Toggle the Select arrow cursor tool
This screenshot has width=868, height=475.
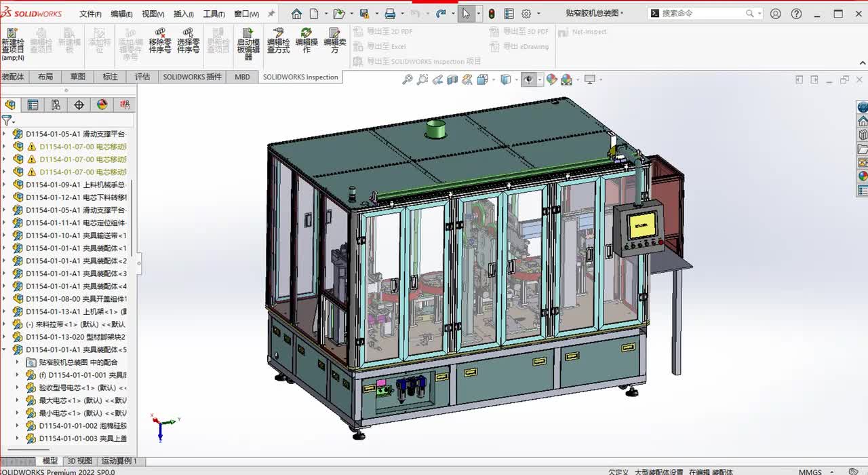click(466, 14)
